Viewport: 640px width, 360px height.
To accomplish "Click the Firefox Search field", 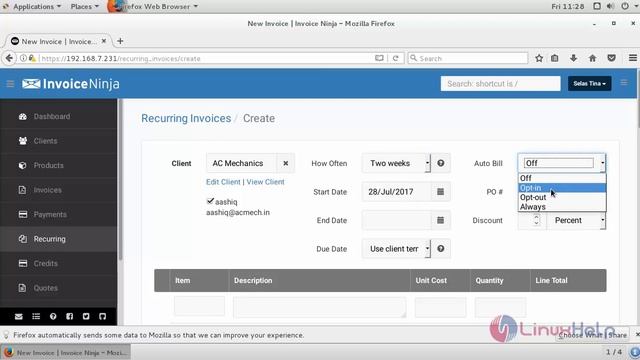I will tap(468, 58).
